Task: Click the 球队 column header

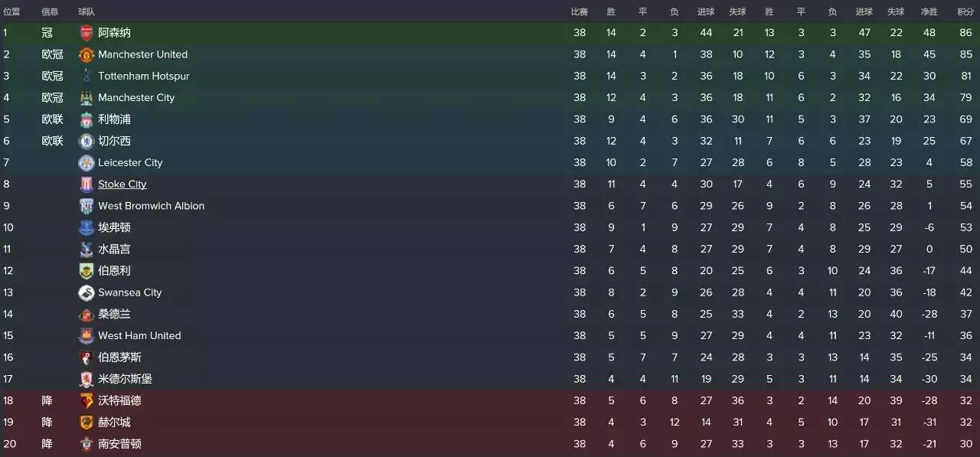Action: pyautogui.click(x=87, y=11)
